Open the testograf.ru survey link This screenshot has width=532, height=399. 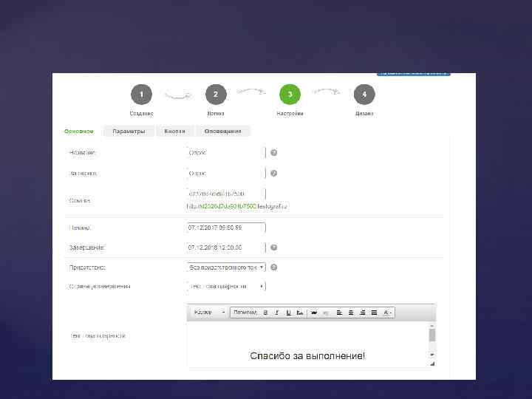click(237, 206)
